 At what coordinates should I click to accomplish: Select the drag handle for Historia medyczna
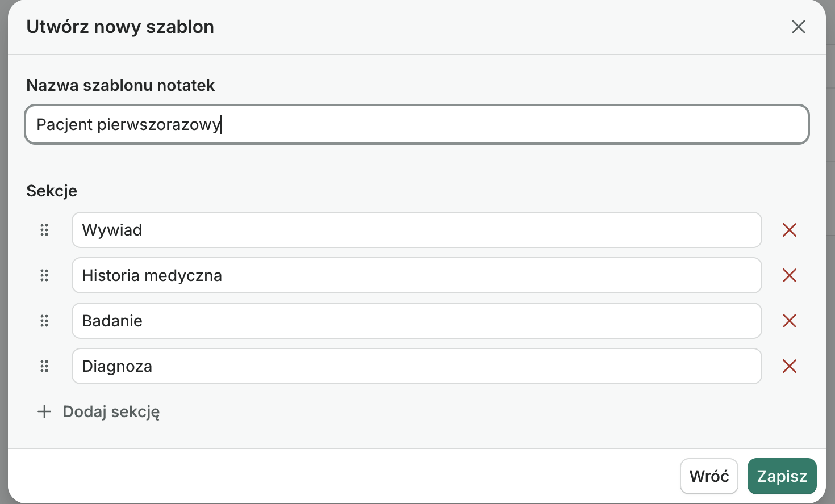(x=44, y=275)
